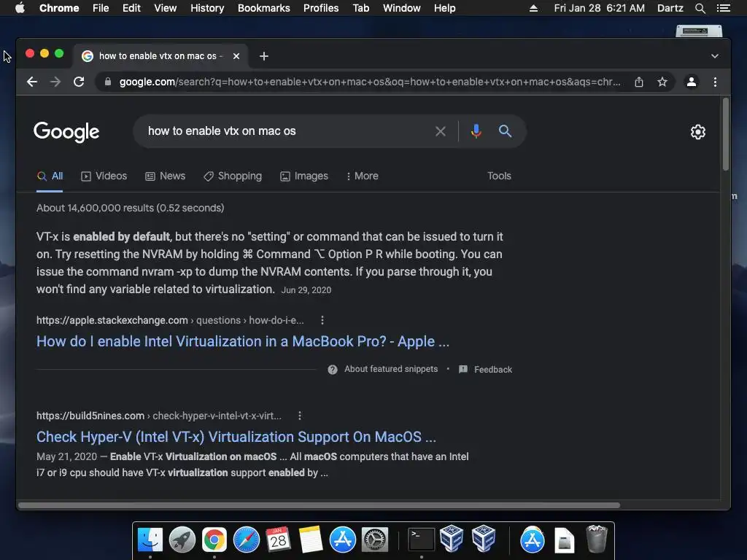Open result options for build5nines.com

click(x=300, y=416)
